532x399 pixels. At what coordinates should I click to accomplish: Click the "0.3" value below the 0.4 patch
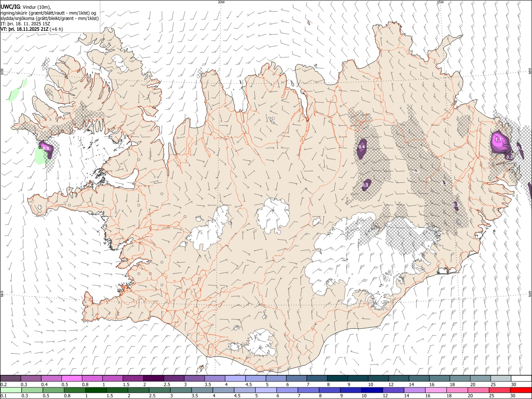click(366, 185)
